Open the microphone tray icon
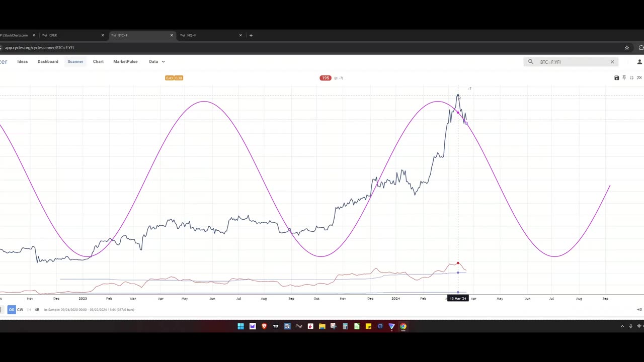The height and width of the screenshot is (362, 644). [630, 326]
